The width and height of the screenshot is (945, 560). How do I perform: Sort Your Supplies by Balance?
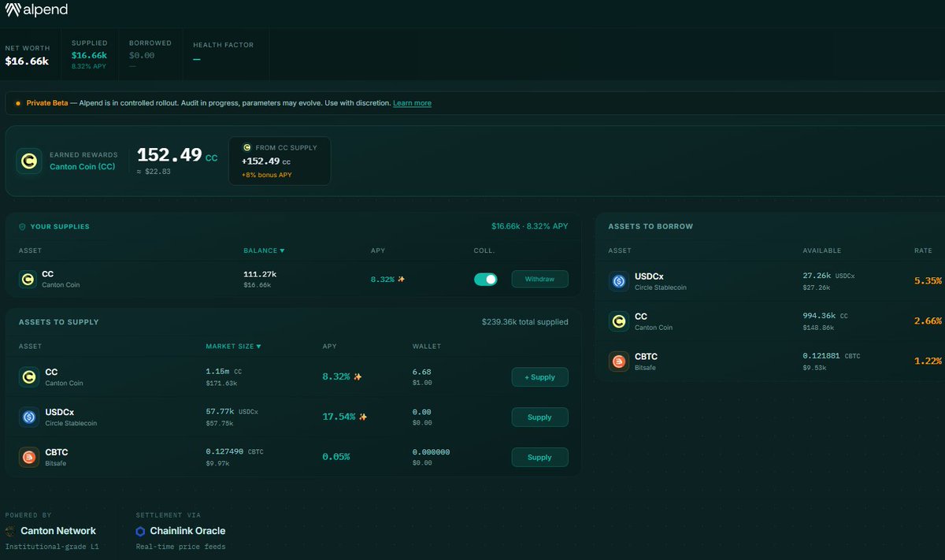[x=264, y=250]
